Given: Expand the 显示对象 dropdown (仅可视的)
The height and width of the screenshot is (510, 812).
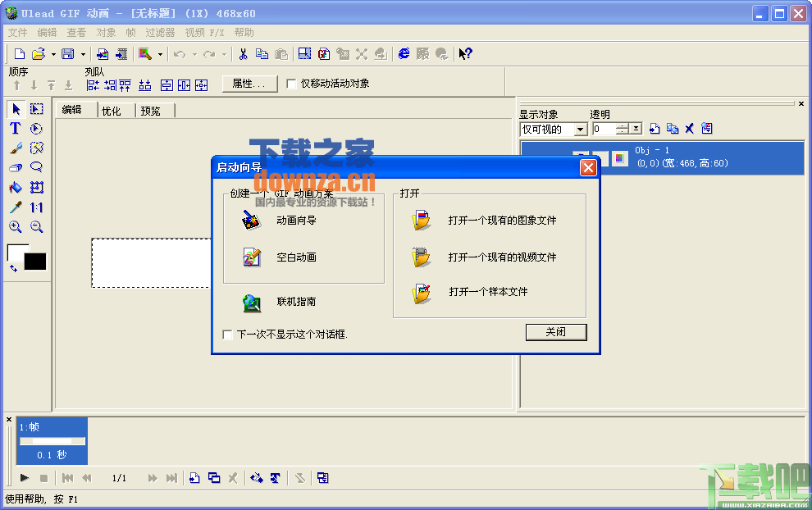Looking at the screenshot, I should [580, 130].
